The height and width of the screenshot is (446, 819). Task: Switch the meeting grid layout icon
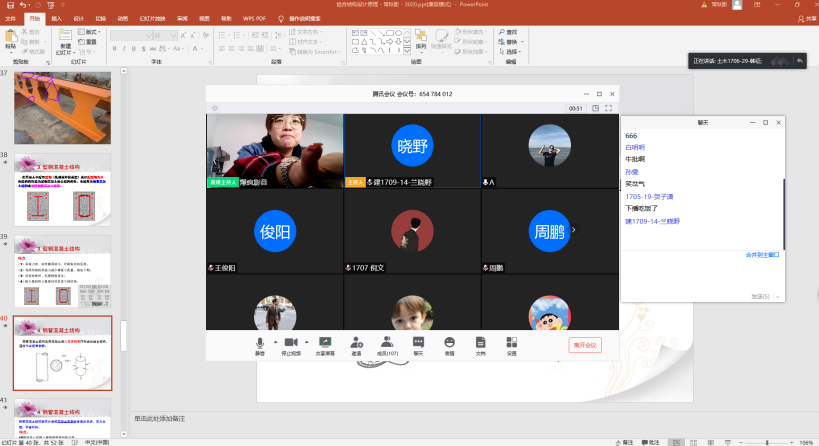[x=595, y=108]
